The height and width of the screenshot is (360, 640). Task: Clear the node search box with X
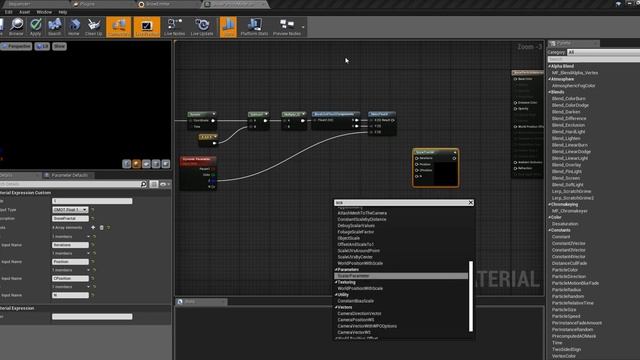(x=471, y=202)
